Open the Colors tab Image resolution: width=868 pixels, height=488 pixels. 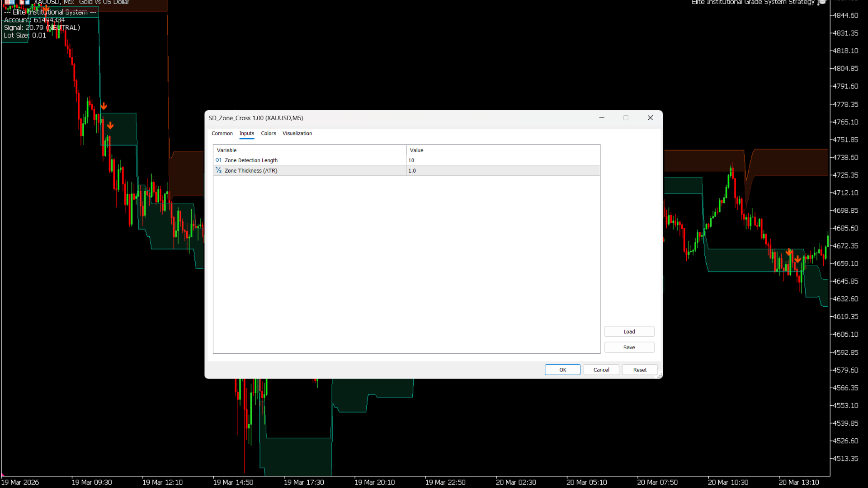268,133
